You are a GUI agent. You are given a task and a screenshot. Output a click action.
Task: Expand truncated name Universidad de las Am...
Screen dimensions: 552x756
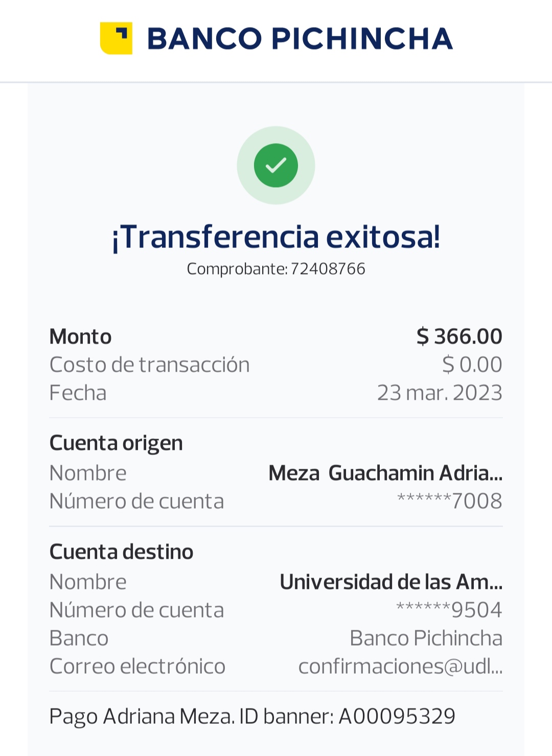[x=391, y=582]
